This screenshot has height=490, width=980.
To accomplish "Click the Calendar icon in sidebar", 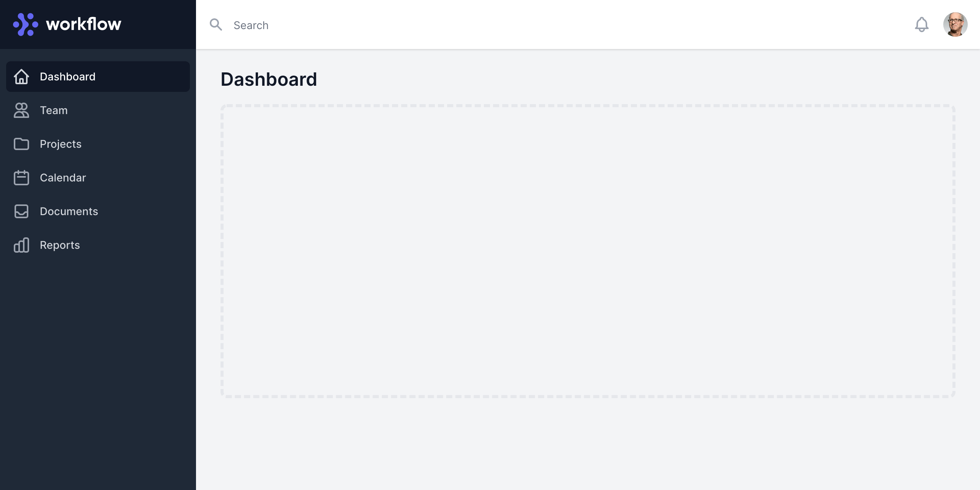I will 21,178.
